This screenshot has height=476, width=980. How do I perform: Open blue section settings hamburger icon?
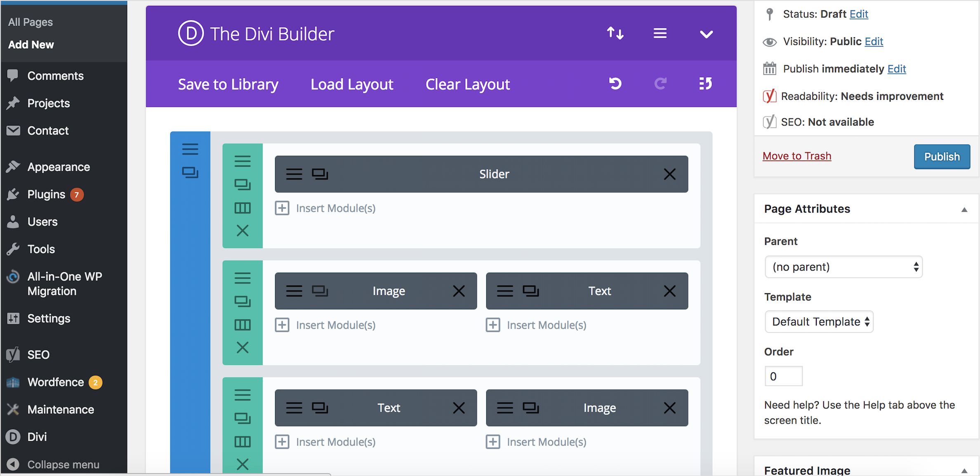pyautogui.click(x=190, y=149)
